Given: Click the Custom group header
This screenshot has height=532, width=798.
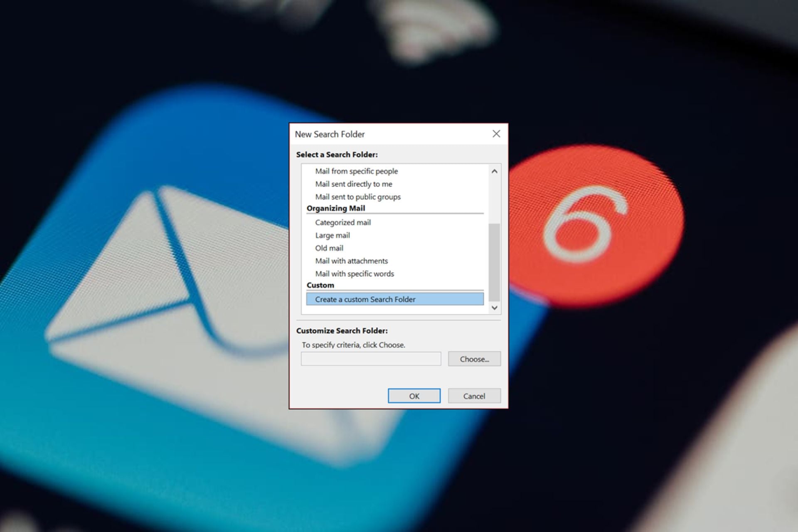Looking at the screenshot, I should [x=320, y=285].
